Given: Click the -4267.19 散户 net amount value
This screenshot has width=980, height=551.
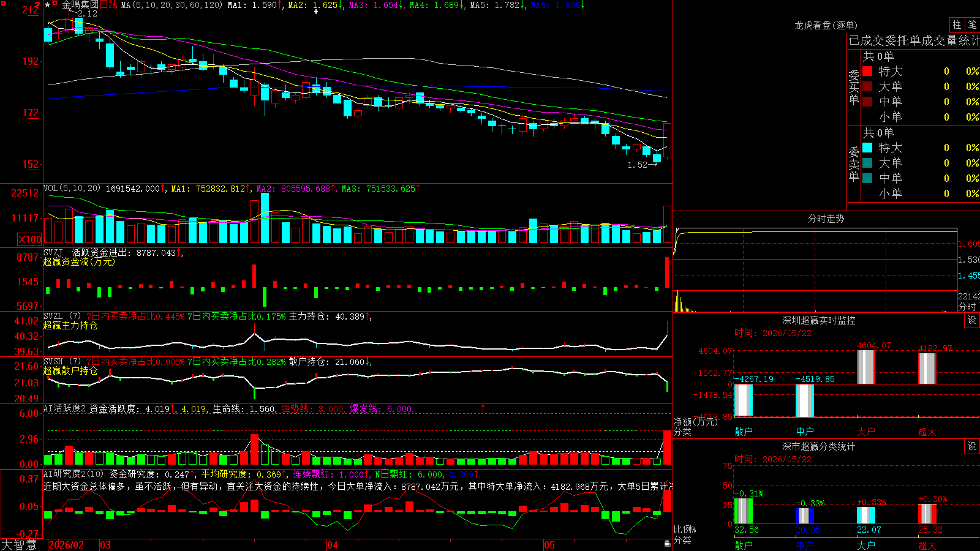Looking at the screenshot, I should 754,379.
